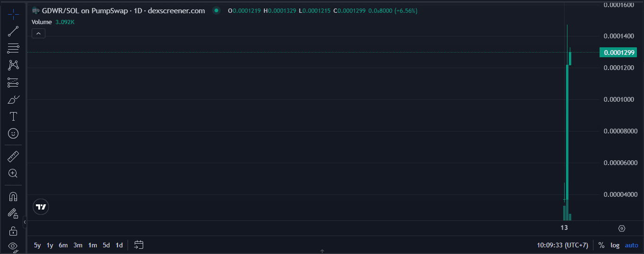Collapse the left drawing toolbar panel
Image resolution: width=644 pixels, height=254 pixels.
(x=25, y=222)
